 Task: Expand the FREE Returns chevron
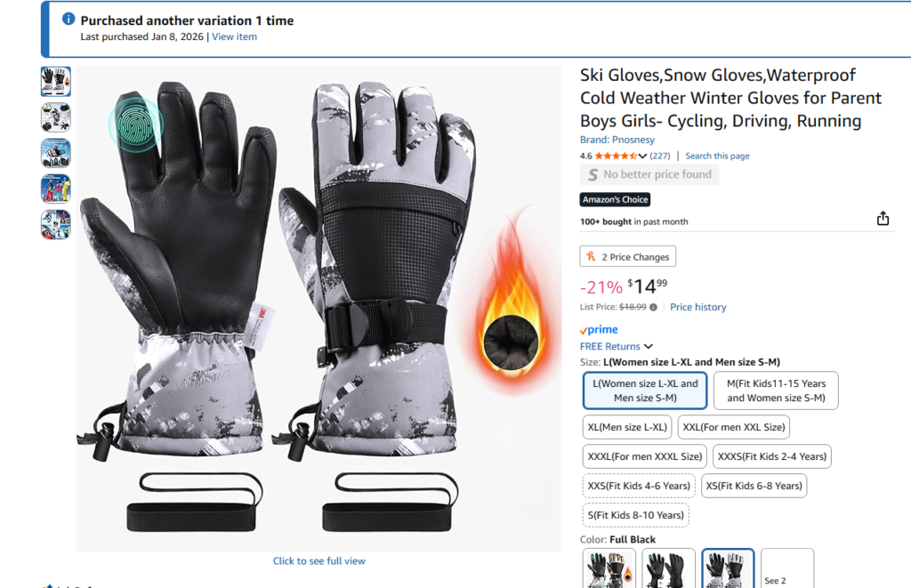pyautogui.click(x=649, y=346)
